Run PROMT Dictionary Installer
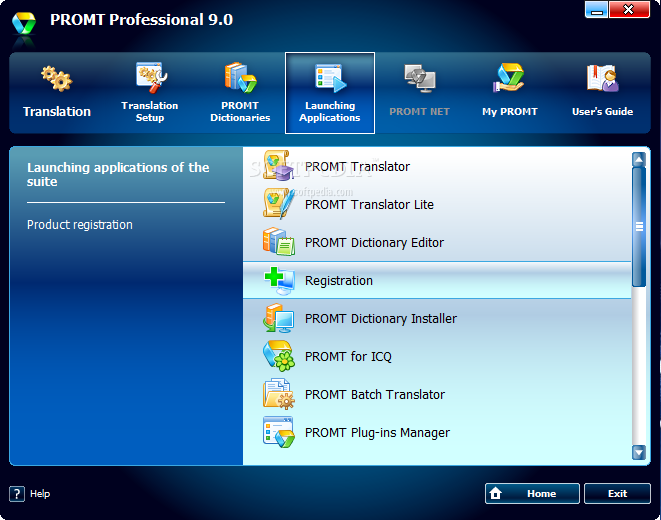This screenshot has width=661, height=520. pos(437,318)
